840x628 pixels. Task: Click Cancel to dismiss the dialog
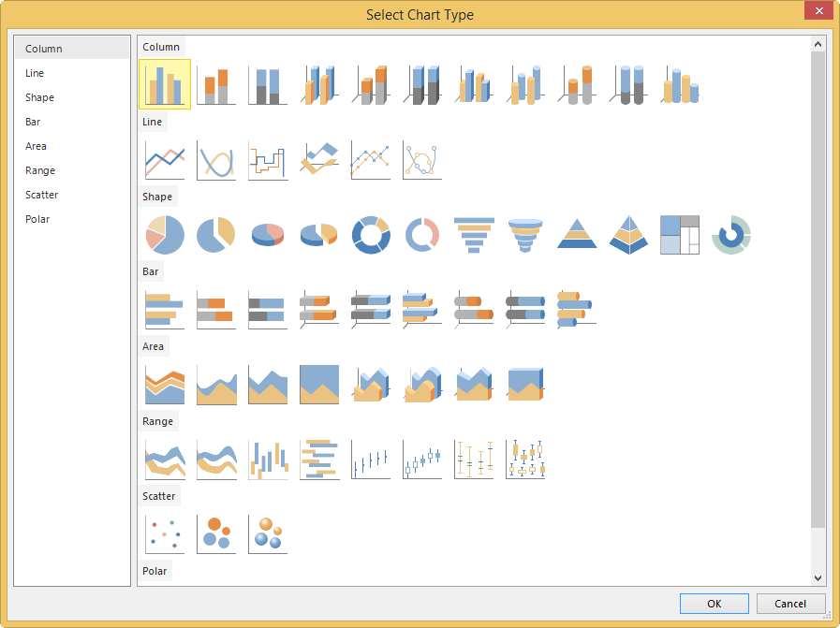tap(790, 604)
